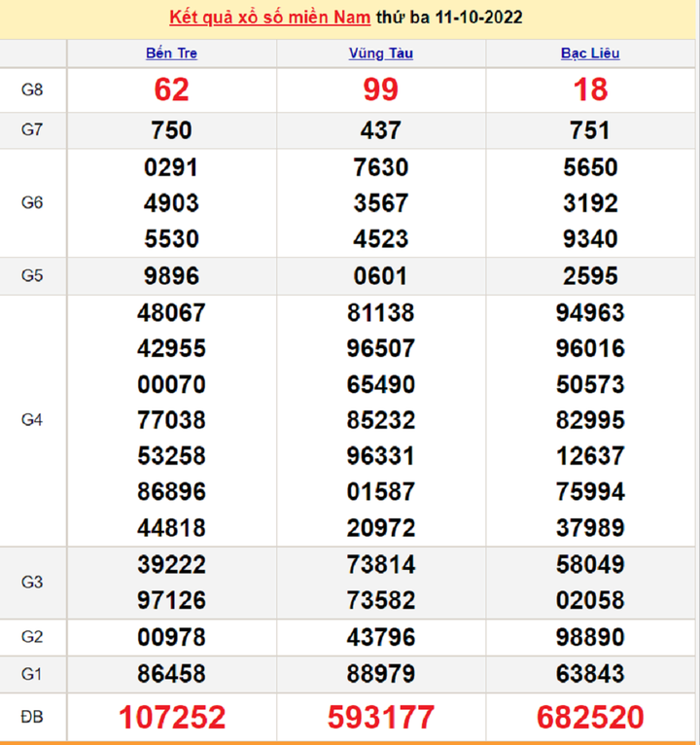This screenshot has width=700, height=745.
Task: Click the red G8 number 18
Action: (x=590, y=89)
